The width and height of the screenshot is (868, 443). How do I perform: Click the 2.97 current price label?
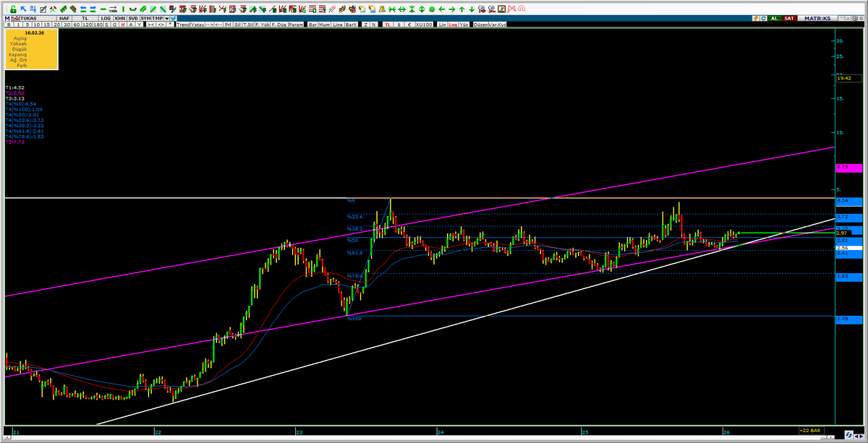pyautogui.click(x=842, y=233)
